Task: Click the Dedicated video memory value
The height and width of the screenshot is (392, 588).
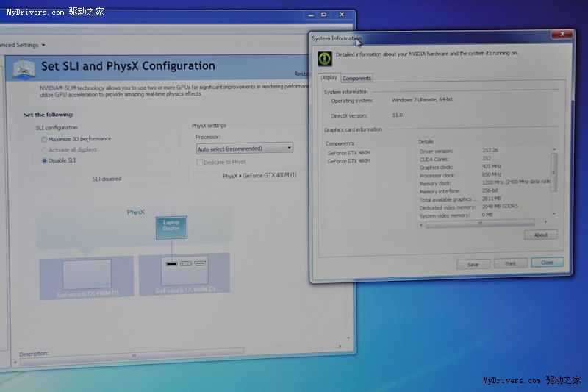Action: click(500, 207)
